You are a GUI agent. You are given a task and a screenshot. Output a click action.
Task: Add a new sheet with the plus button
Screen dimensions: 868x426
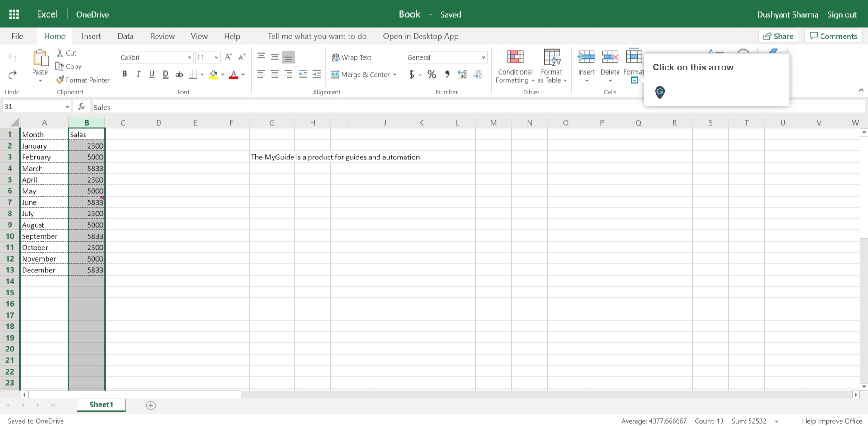151,406
